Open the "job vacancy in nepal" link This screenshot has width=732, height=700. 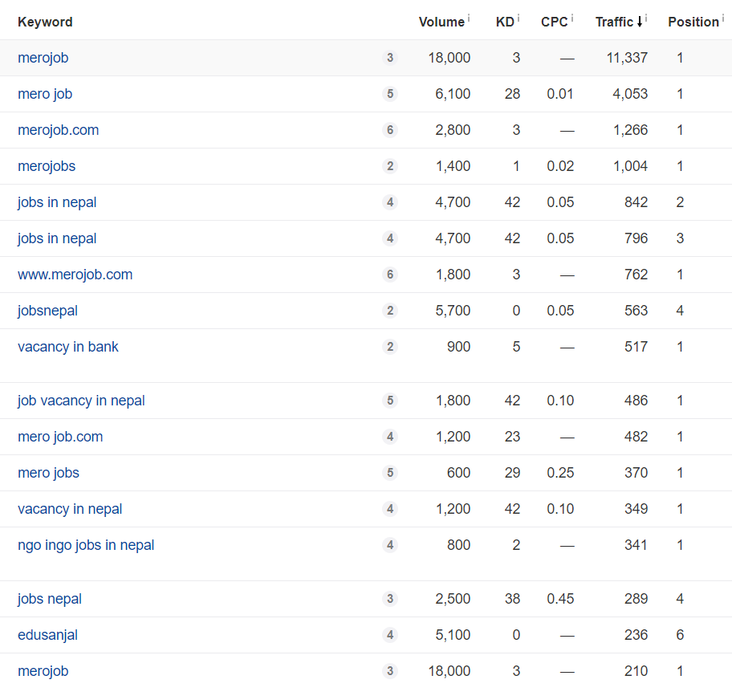pos(81,401)
